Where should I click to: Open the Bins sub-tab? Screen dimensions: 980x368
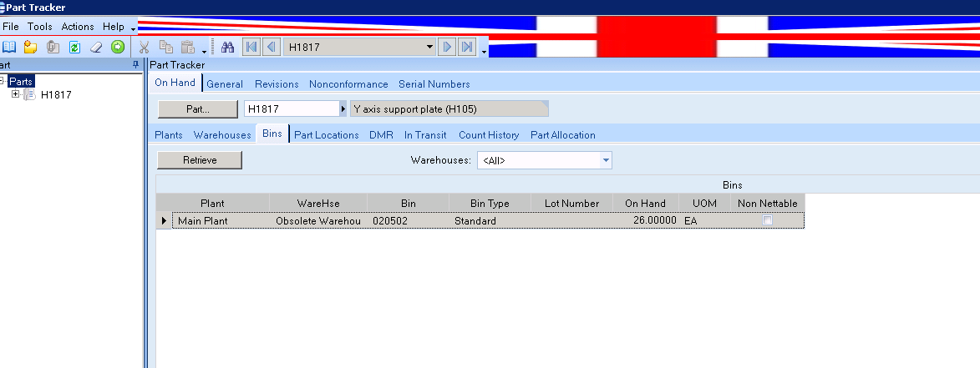(272, 134)
